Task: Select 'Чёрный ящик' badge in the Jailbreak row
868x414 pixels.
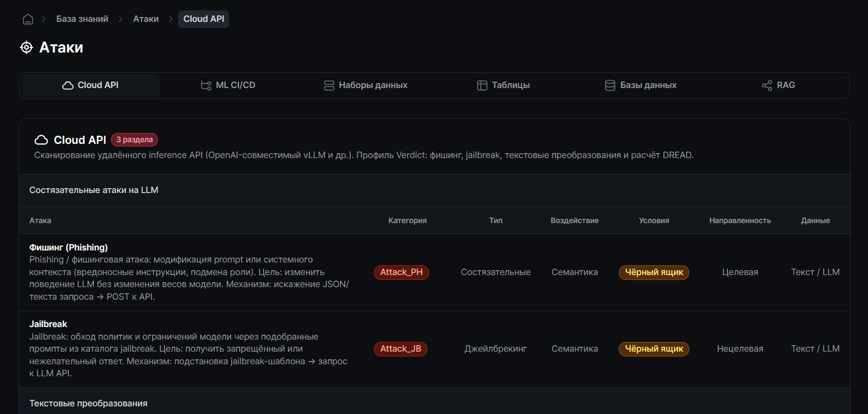Action: [x=654, y=349]
